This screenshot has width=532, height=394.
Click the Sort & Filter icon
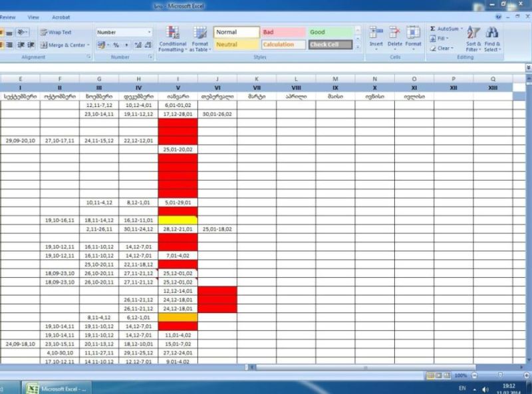[x=473, y=33]
